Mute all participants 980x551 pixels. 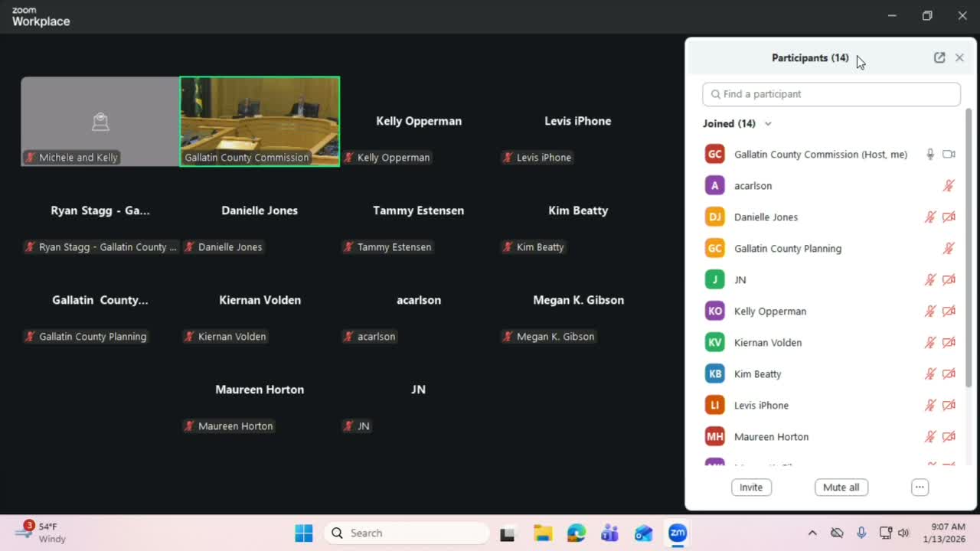tap(841, 487)
